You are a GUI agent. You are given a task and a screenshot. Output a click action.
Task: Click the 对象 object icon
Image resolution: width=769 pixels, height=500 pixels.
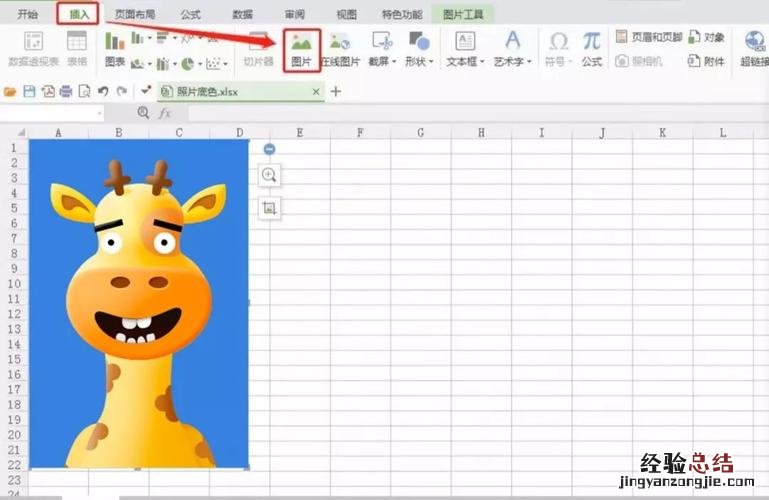coord(706,37)
